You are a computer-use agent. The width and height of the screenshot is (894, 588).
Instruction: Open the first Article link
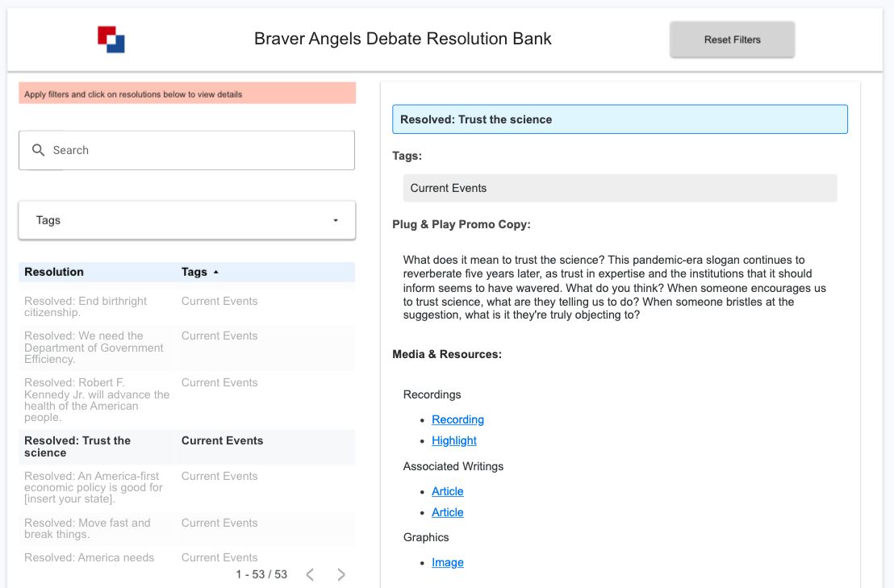447,491
